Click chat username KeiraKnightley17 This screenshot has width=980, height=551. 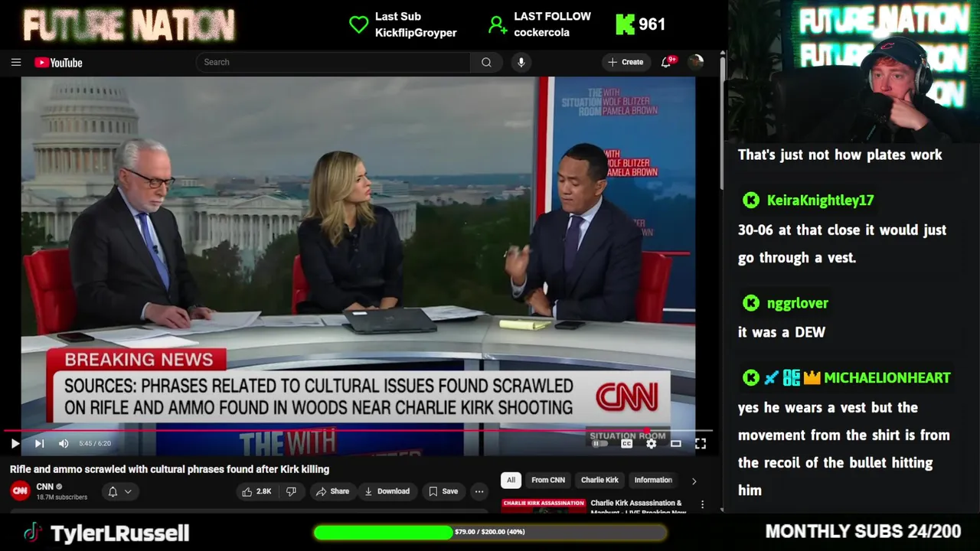point(820,201)
